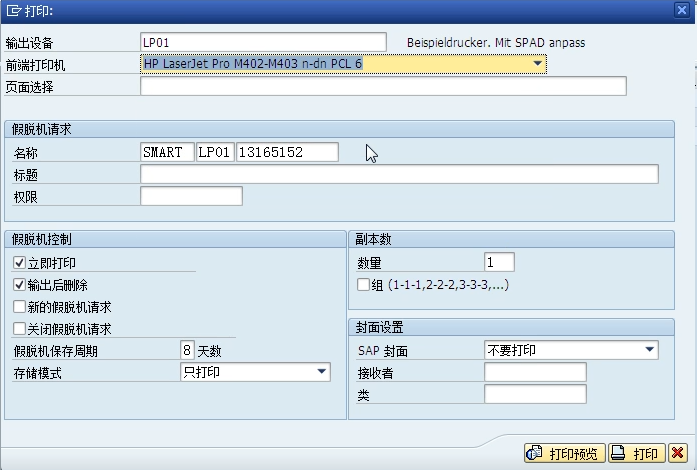Click the spool request title field (标题)
Screen dimensions: 697x470
pyautogui.click(x=399, y=174)
